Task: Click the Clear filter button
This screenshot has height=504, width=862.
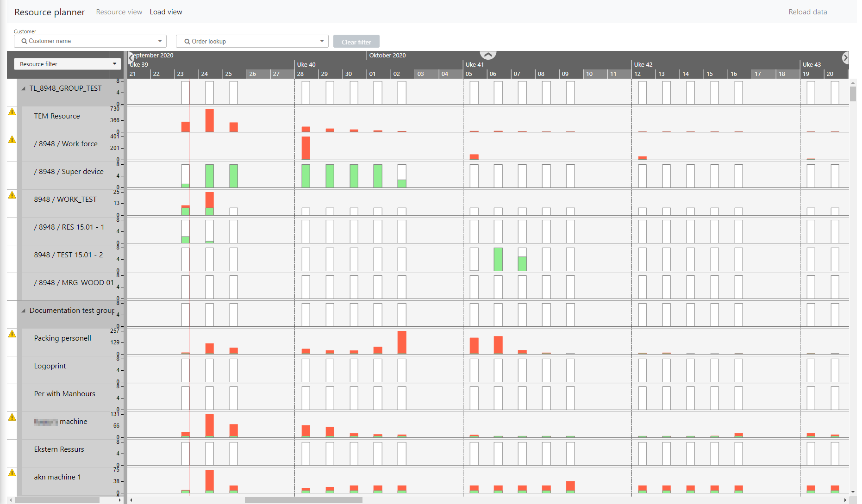Action: (356, 42)
